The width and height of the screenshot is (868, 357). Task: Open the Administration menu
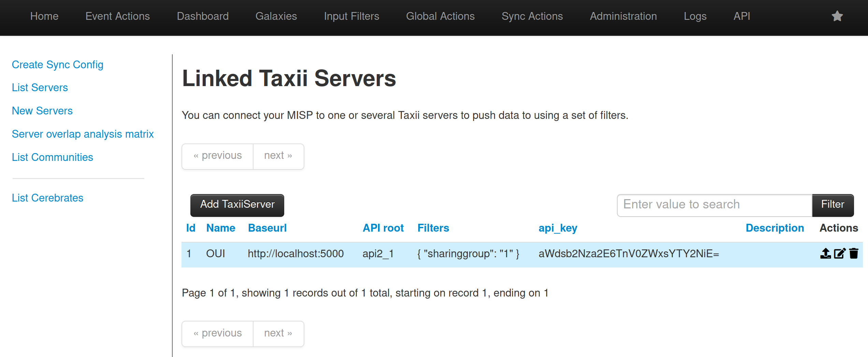click(623, 16)
